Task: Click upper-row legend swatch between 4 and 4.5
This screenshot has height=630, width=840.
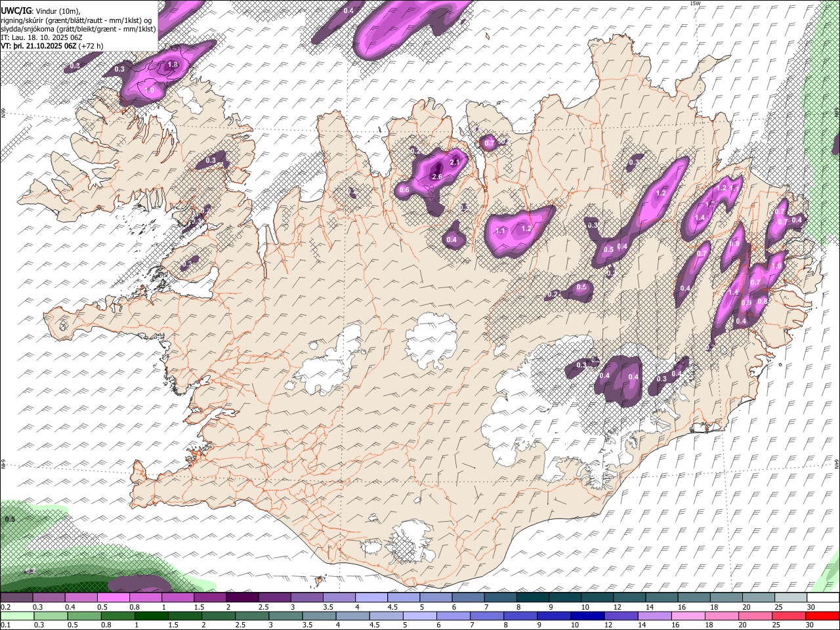Action: (371, 598)
